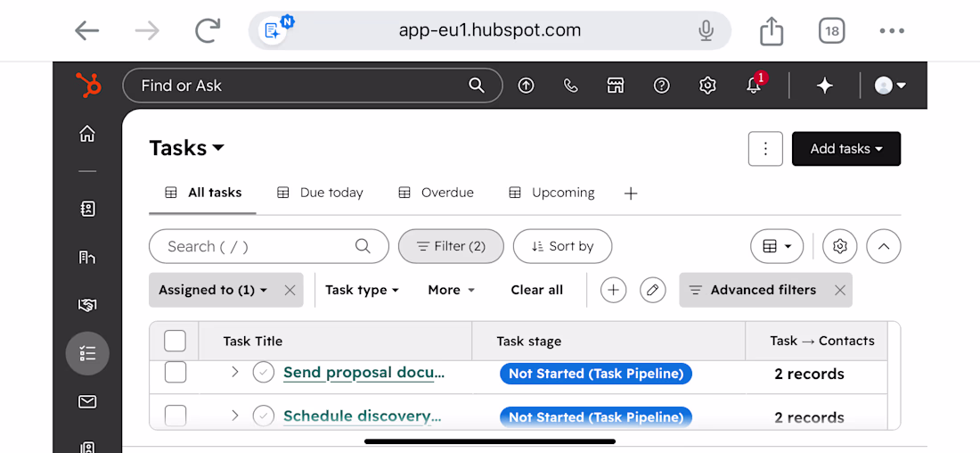This screenshot has height=453, width=980.
Task: Open the tab switcher showing 18
Action: (832, 30)
